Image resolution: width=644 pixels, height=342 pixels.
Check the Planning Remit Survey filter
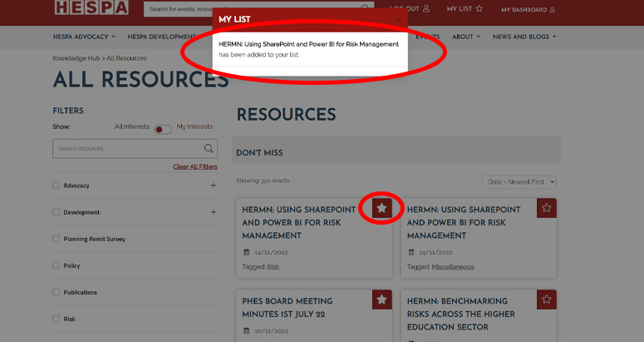point(57,239)
